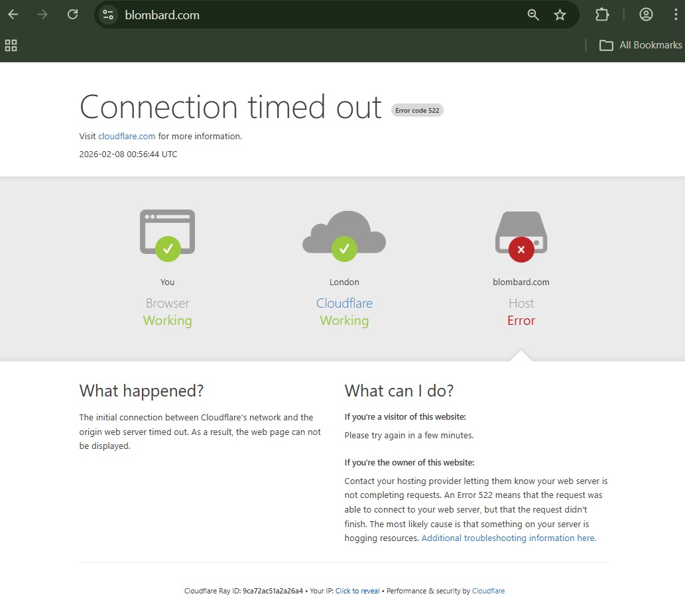685x616 pixels.
Task: Click the Host server error icon
Action: pos(521,235)
